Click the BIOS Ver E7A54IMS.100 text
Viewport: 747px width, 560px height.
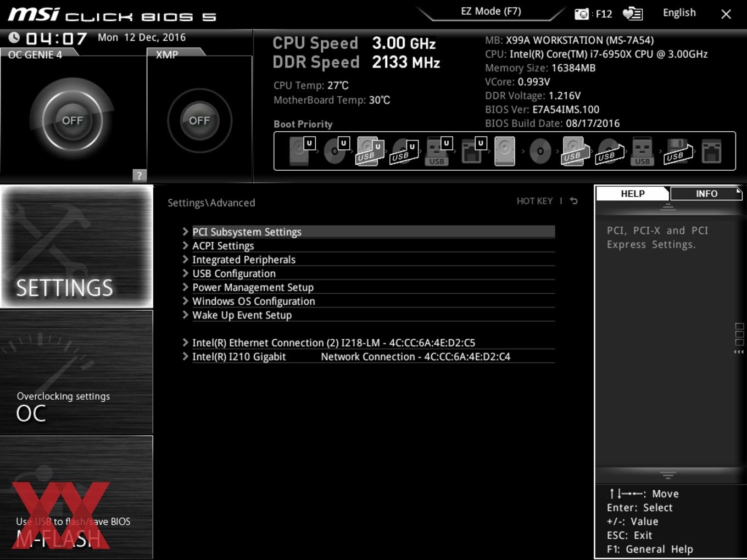(542, 109)
